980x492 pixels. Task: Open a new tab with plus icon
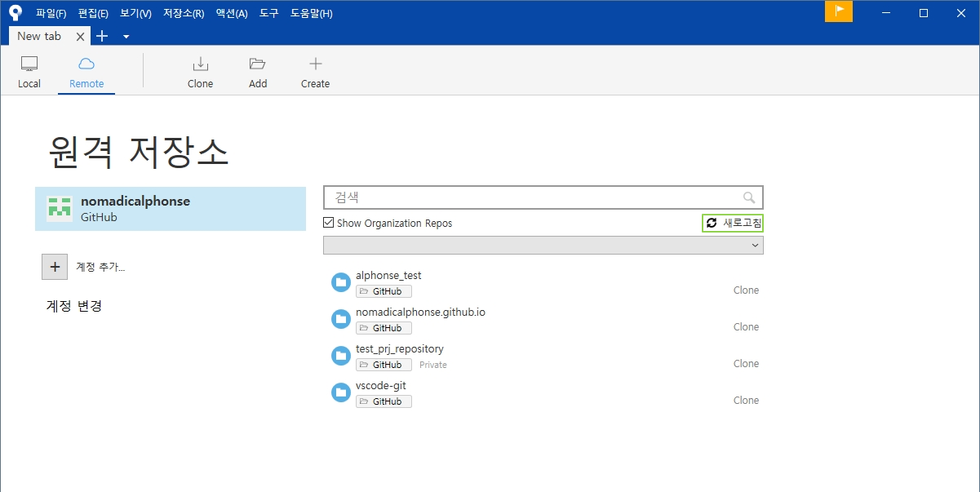click(102, 36)
